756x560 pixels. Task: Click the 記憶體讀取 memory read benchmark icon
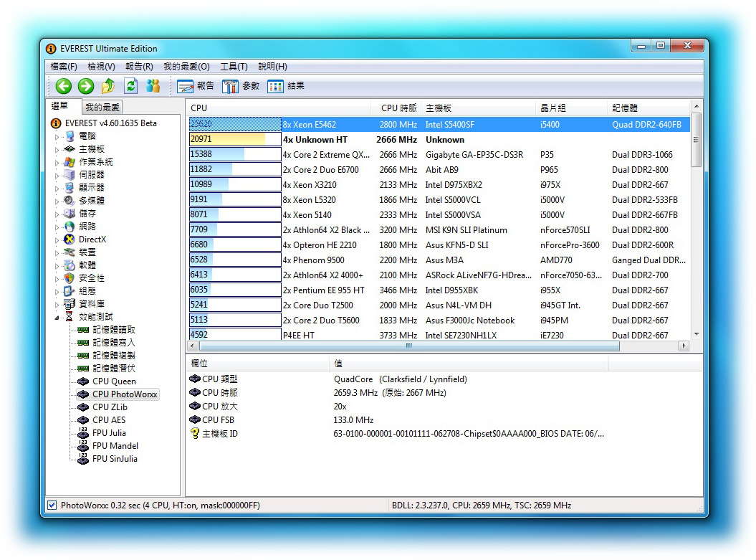tap(83, 330)
